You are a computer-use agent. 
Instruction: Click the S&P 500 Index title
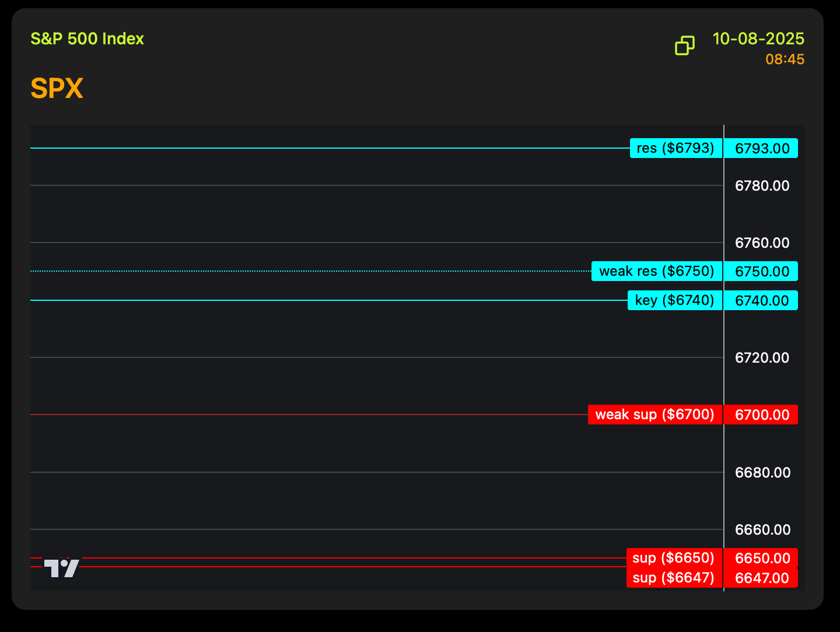87,39
